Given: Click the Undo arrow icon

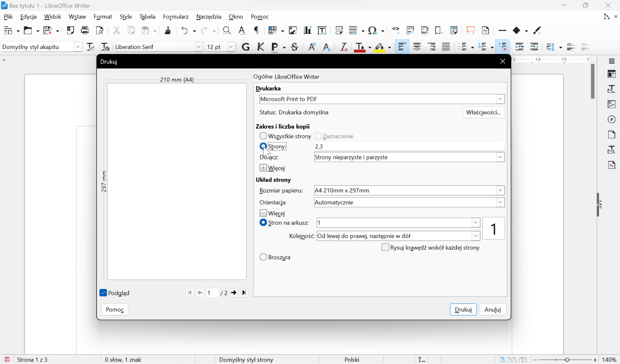Looking at the screenshot, I should (185, 30).
